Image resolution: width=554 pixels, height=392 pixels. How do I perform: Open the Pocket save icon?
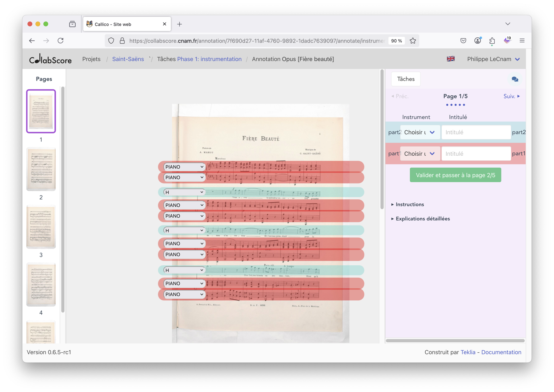coord(463,41)
